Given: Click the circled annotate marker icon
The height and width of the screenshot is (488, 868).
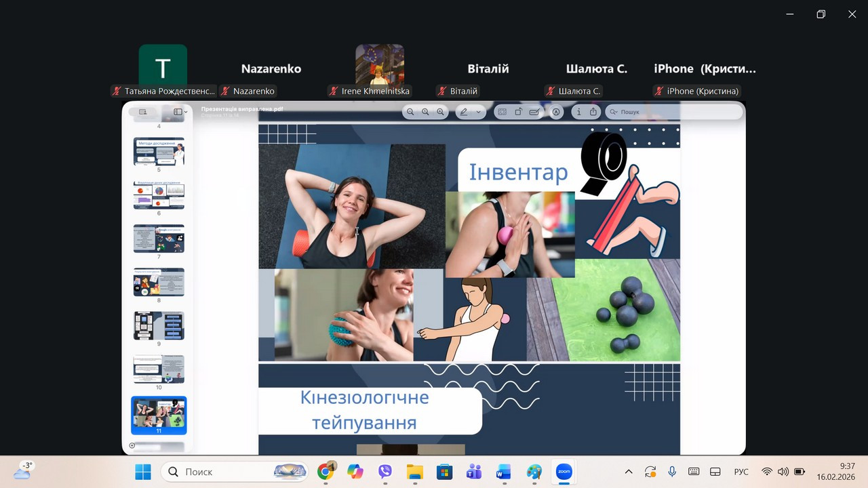Looking at the screenshot, I should click(556, 113).
